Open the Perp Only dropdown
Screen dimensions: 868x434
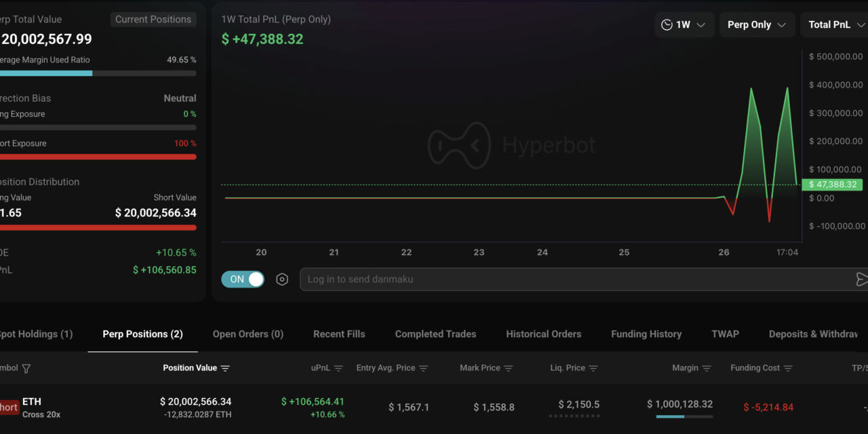click(x=757, y=24)
